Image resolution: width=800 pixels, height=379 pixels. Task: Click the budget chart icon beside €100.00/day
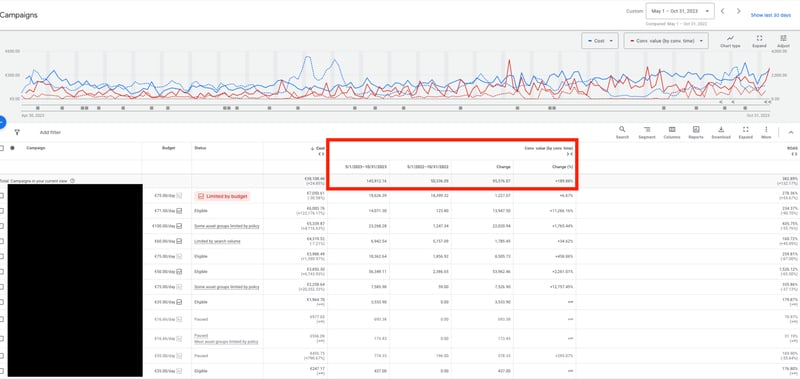179,225
